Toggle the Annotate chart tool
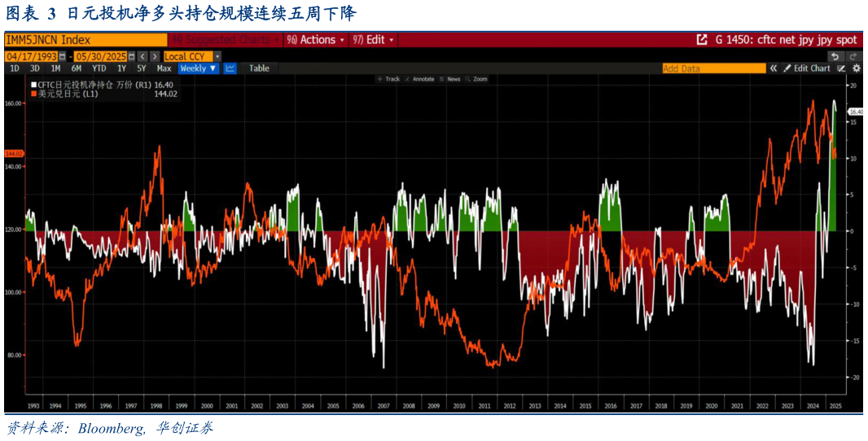The width and height of the screenshot is (868, 441). (x=419, y=79)
